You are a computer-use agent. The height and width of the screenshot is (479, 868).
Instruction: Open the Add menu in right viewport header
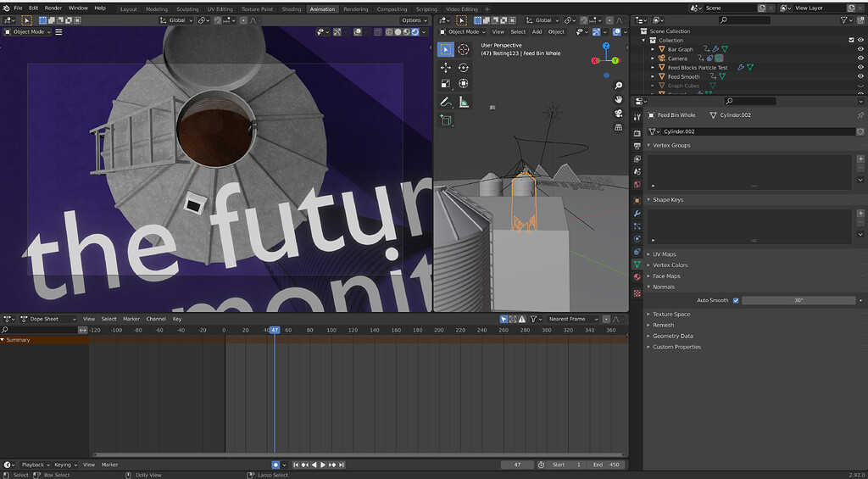coord(537,32)
